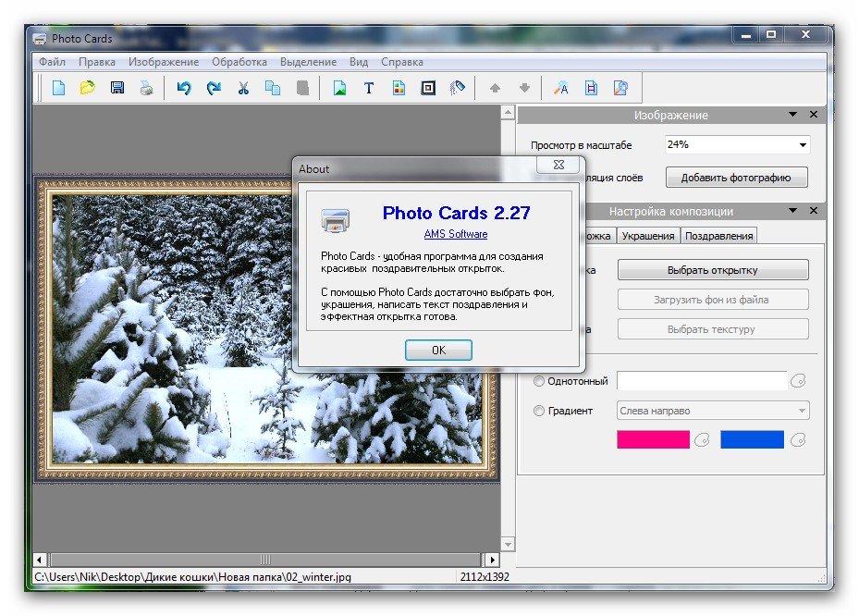Select the Градиент radio button
Image resolution: width=859 pixels, height=616 pixels.
pyautogui.click(x=539, y=411)
